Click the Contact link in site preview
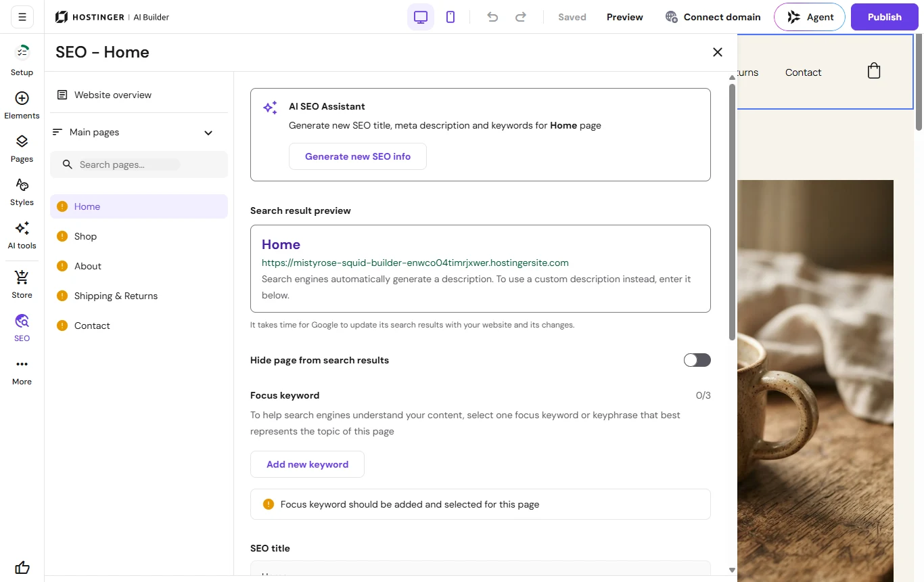This screenshot has width=924, height=582. (x=803, y=72)
